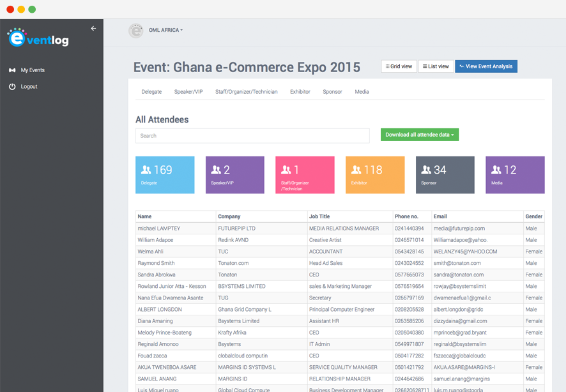Click the Phone no. column header
The height and width of the screenshot is (392, 566).
tap(406, 216)
